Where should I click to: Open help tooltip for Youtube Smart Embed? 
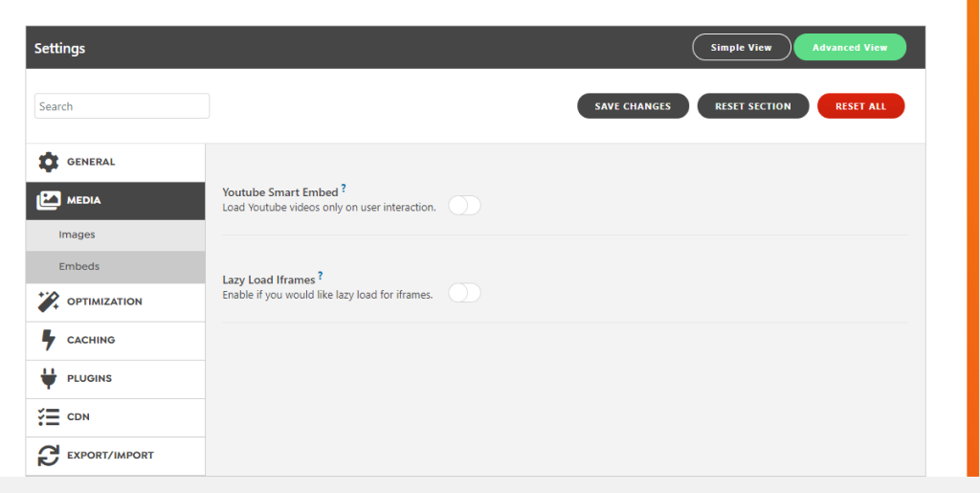(344, 188)
